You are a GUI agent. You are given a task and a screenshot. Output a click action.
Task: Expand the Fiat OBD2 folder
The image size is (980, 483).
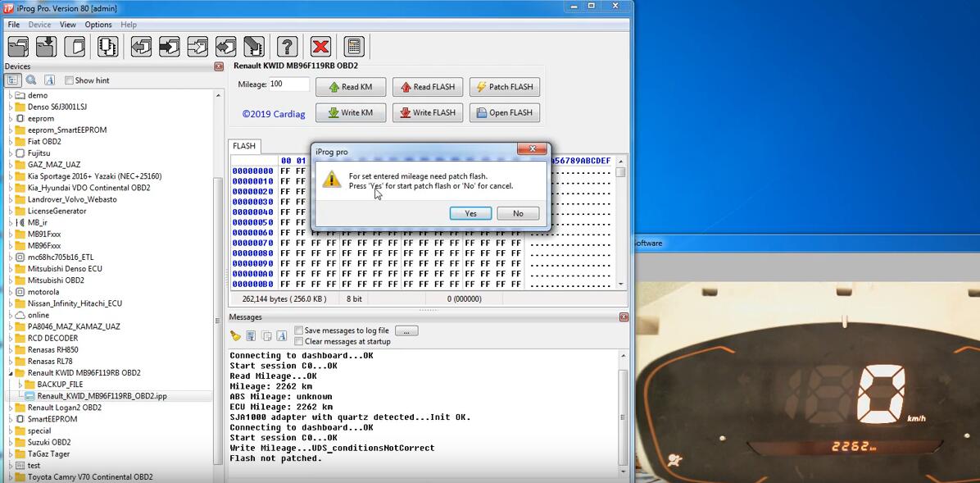pyautogui.click(x=10, y=141)
